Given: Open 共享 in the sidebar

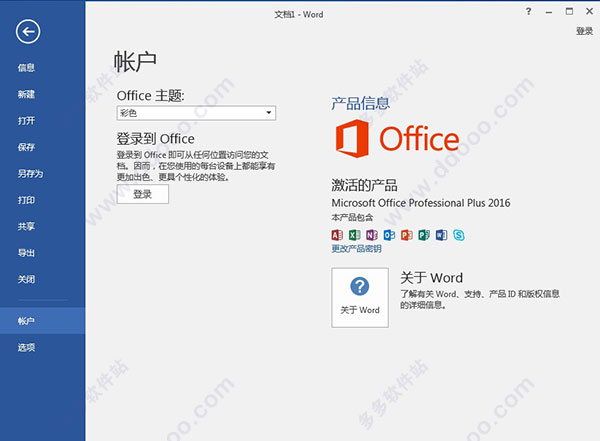Looking at the screenshot, I should 26,226.
